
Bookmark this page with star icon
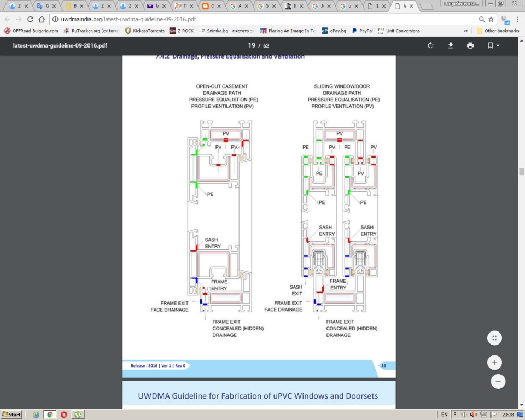[491, 19]
